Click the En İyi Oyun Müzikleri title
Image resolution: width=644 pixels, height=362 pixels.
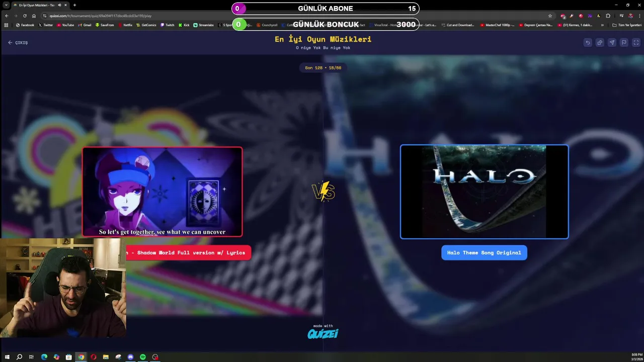323,39
